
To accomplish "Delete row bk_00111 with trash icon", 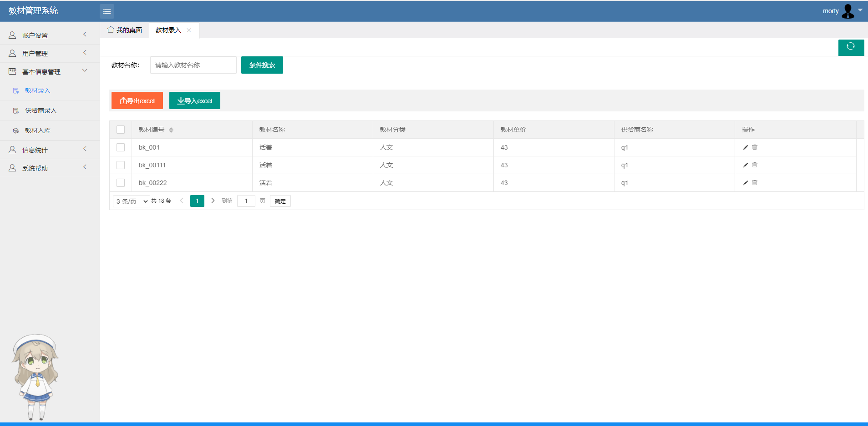I will point(755,165).
